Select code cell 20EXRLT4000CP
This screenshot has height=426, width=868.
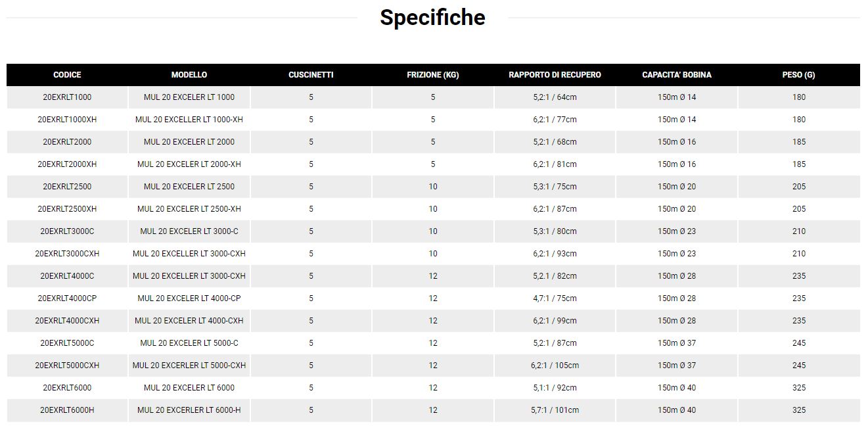67,298
